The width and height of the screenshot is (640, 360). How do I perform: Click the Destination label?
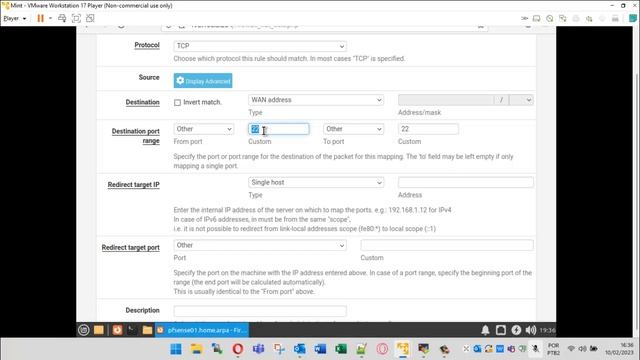coord(142,102)
